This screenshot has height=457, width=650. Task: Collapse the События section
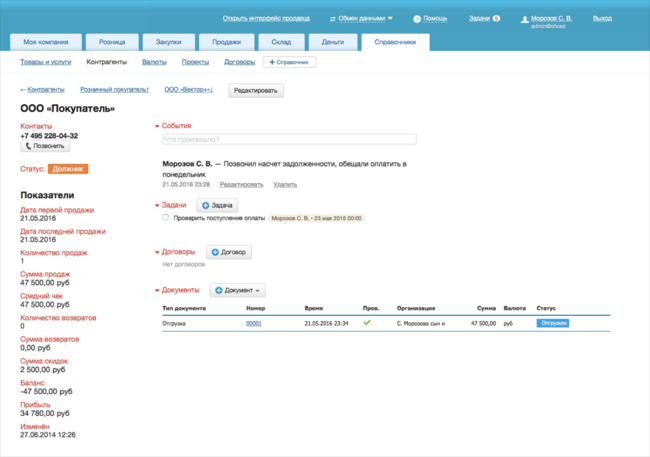coord(157,126)
